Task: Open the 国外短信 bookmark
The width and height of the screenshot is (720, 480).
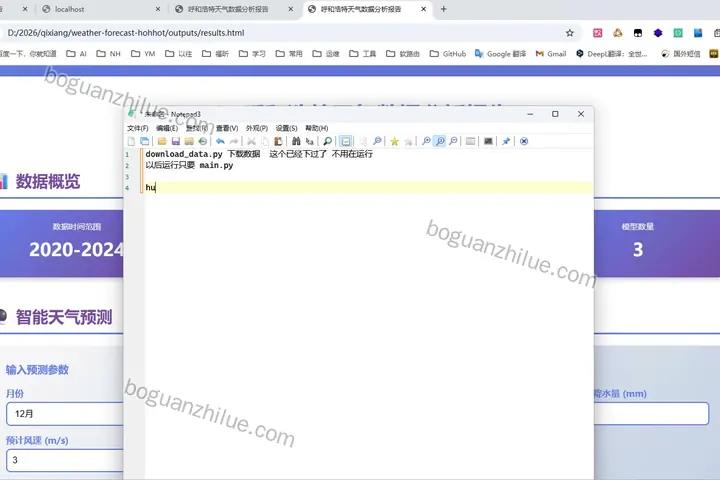Action: (681, 54)
